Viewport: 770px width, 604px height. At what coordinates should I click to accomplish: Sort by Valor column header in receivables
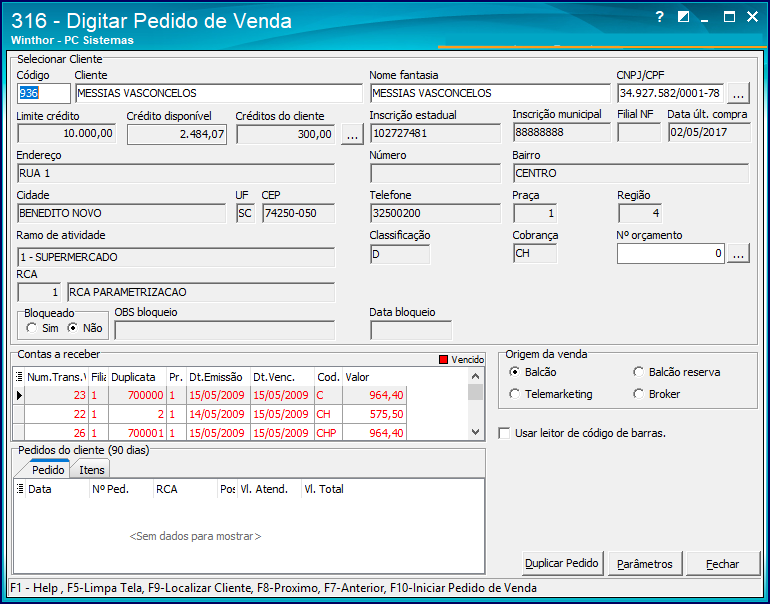click(x=375, y=377)
